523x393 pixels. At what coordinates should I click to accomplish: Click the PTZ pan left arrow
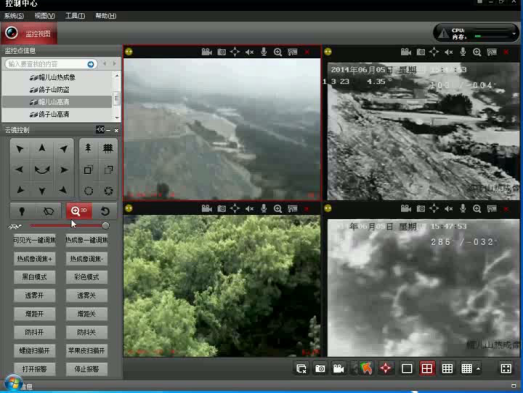coord(20,169)
